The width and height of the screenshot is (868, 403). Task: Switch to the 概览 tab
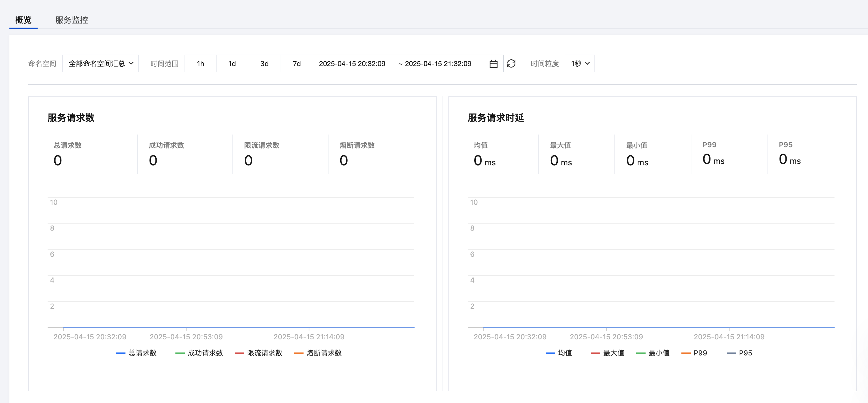pos(23,20)
